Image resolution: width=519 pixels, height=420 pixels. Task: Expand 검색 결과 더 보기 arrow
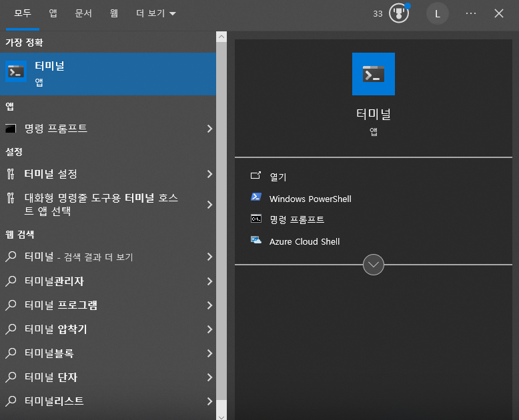(x=209, y=257)
